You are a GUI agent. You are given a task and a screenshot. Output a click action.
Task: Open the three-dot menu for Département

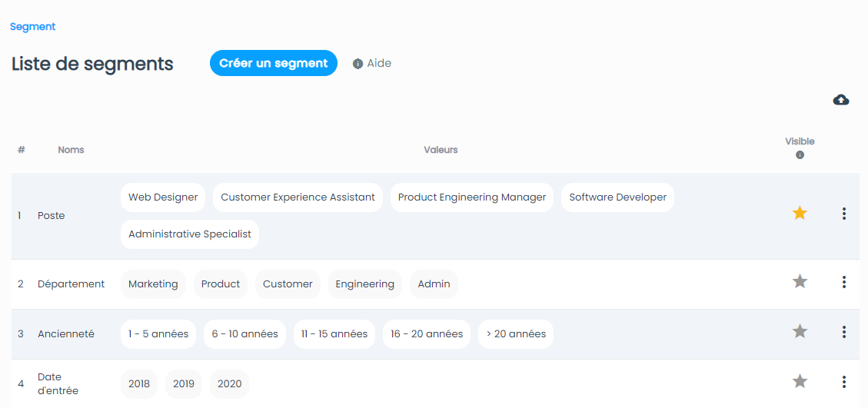coord(843,282)
